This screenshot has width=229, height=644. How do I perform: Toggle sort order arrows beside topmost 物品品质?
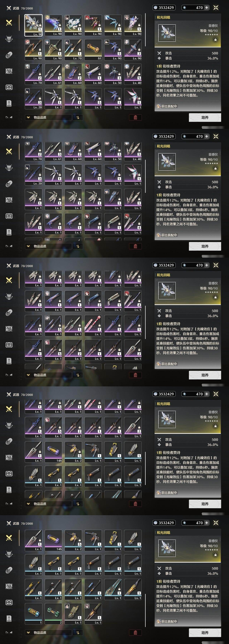click(x=77, y=117)
